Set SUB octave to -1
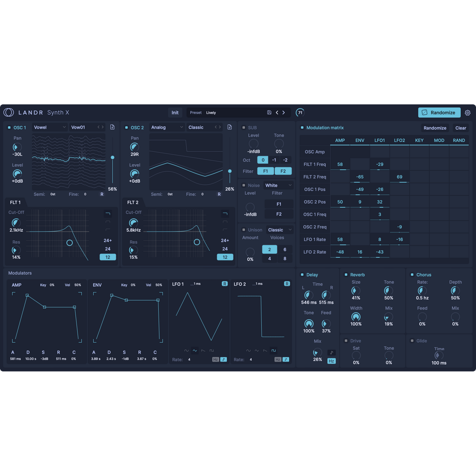The image size is (476, 476). click(x=274, y=160)
